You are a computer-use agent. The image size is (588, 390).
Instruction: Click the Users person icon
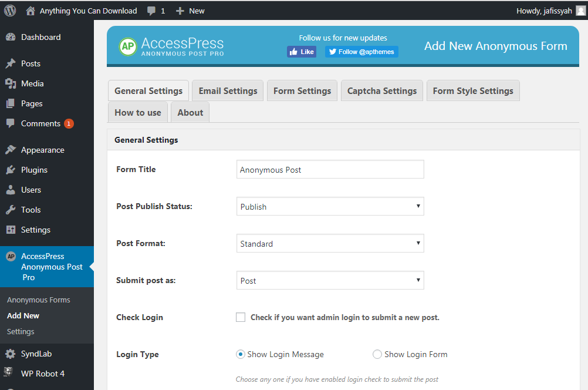point(11,190)
